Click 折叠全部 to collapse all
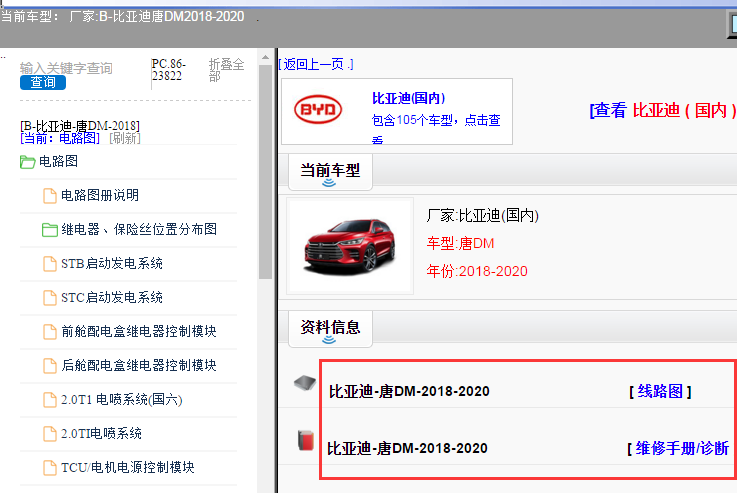 pyautogui.click(x=227, y=70)
